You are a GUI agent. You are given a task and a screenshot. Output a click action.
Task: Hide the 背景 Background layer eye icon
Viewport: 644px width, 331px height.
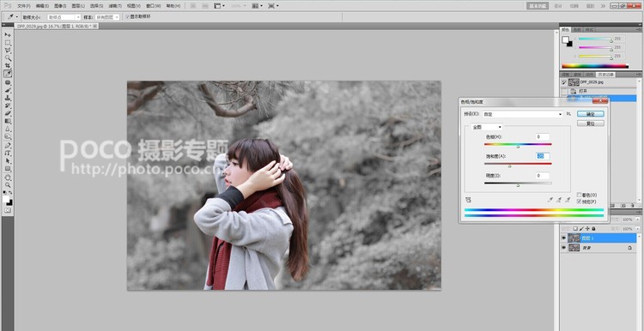pyautogui.click(x=563, y=248)
